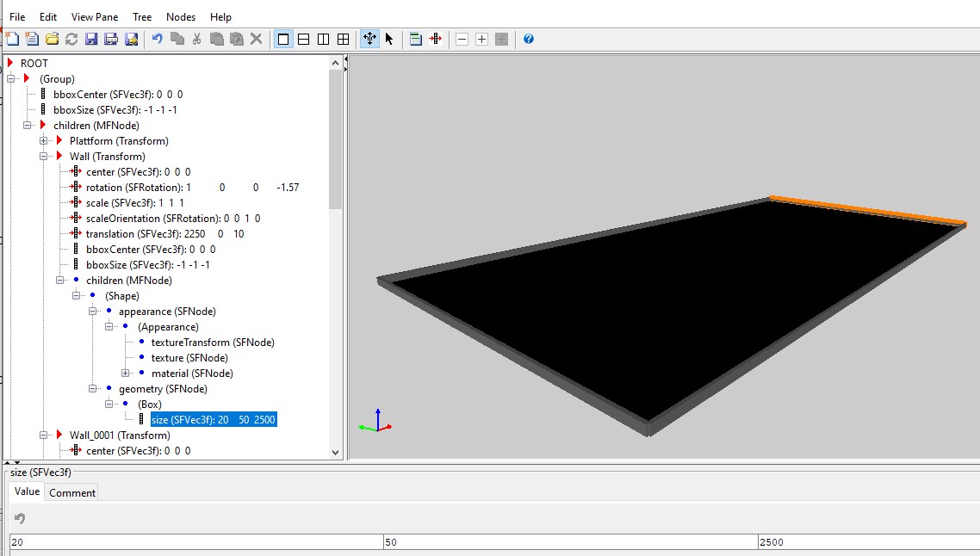Image resolution: width=980 pixels, height=556 pixels.
Task: Switch to single view pane layout
Action: coord(283,39)
